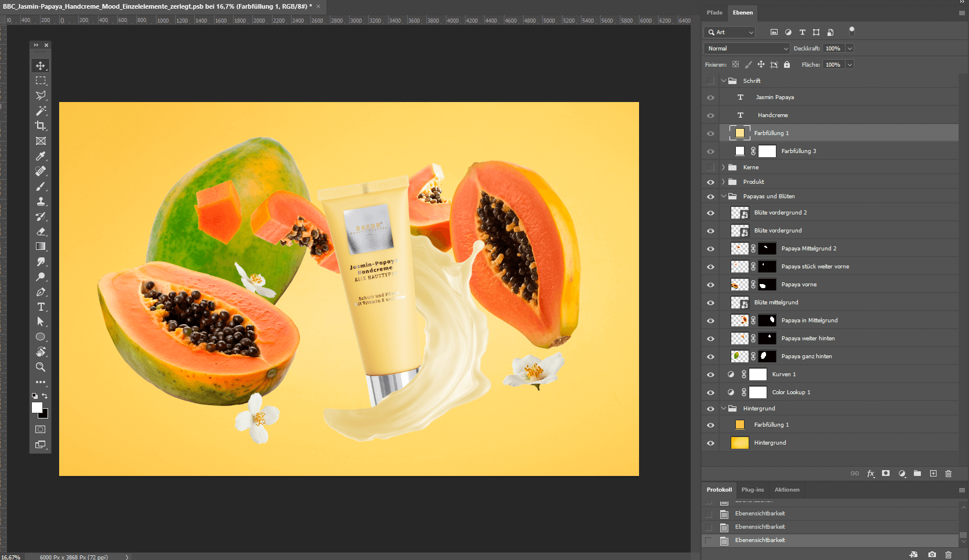Select the Papaya vorne layer
The height and width of the screenshot is (560, 969).
[799, 285]
